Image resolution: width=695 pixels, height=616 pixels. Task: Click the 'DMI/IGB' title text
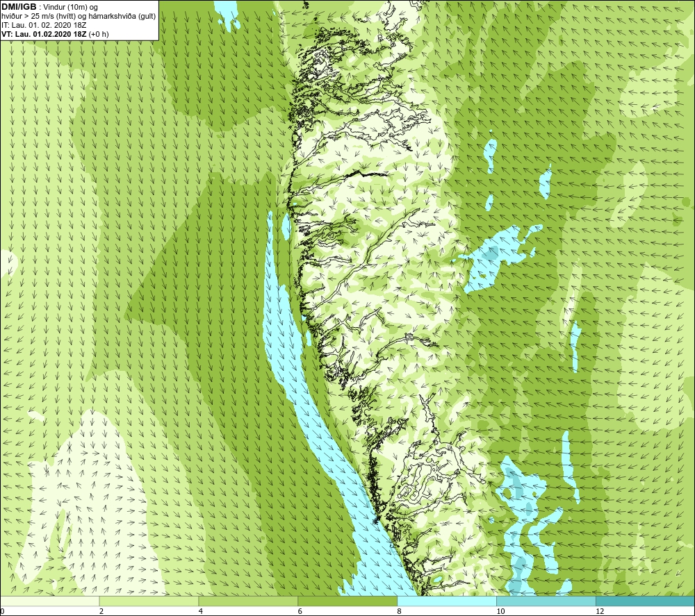[x=19, y=7]
